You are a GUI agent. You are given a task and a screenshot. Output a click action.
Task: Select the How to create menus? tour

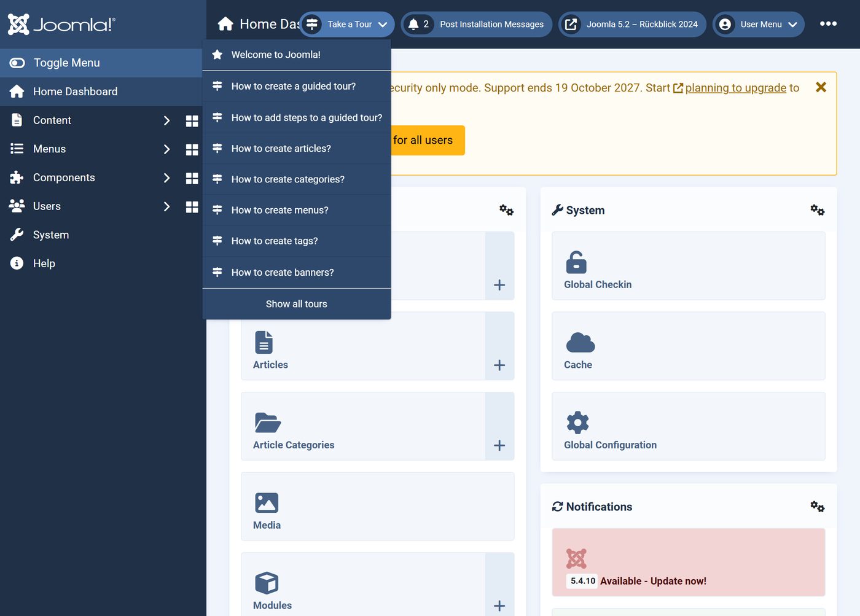(x=297, y=210)
